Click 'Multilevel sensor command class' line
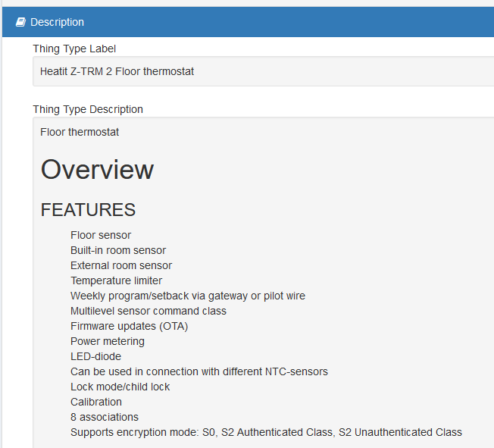 [x=149, y=311]
